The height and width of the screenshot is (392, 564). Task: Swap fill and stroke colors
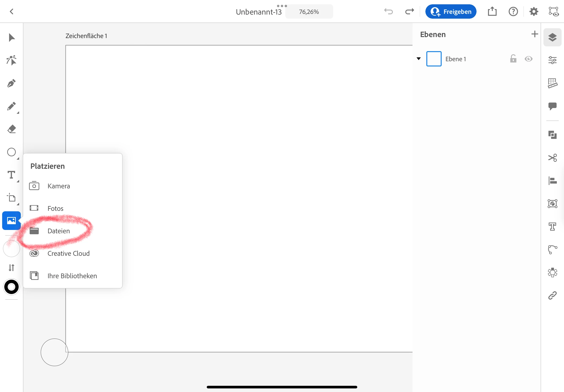(x=11, y=267)
